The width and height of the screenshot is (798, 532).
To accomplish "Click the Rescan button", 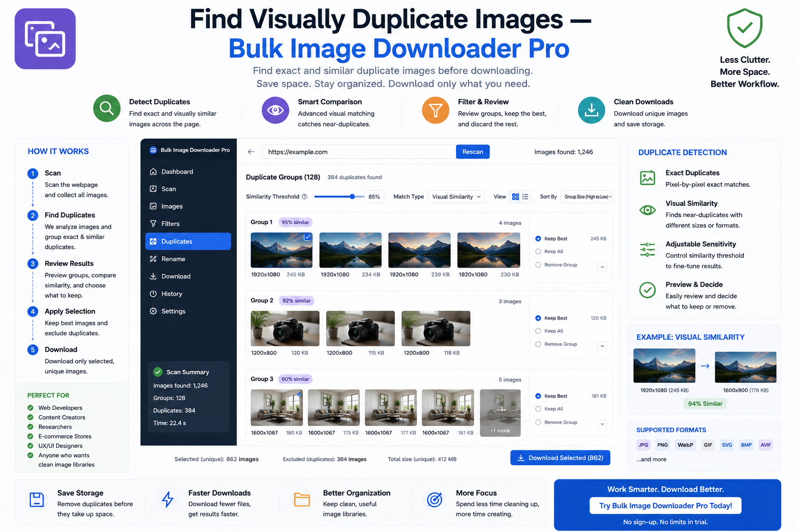I will pos(473,152).
